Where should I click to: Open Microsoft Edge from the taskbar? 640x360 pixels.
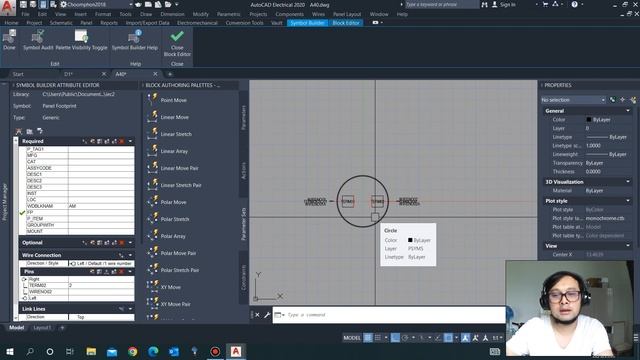click(x=153, y=351)
